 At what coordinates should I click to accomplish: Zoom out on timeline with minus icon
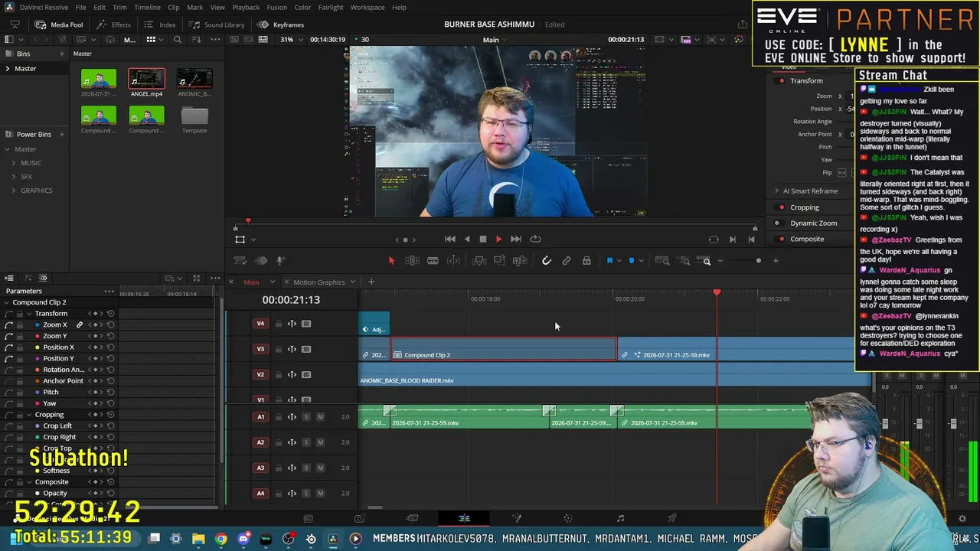pyautogui.click(x=720, y=261)
